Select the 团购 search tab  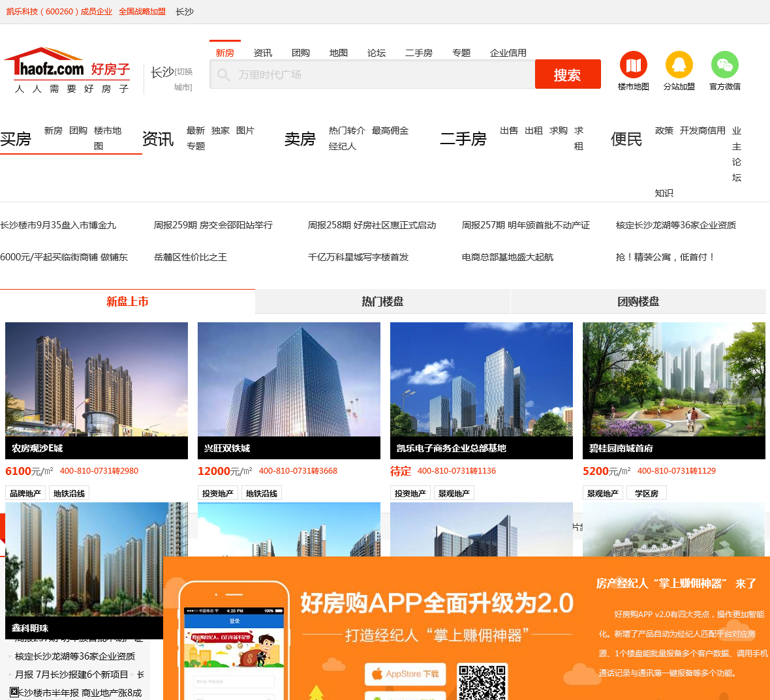pyautogui.click(x=301, y=53)
